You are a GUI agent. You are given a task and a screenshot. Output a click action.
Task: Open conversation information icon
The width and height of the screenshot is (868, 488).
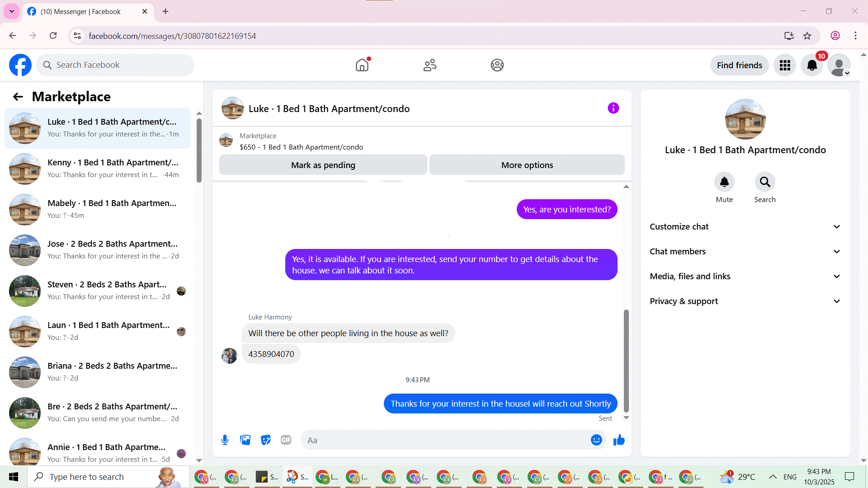613,108
